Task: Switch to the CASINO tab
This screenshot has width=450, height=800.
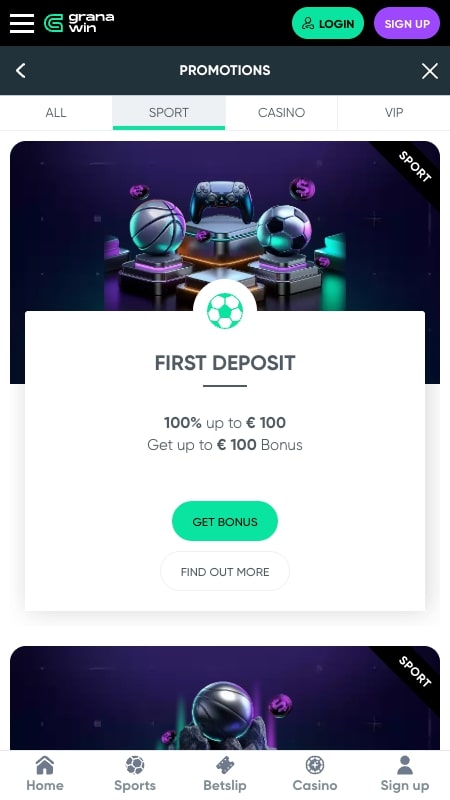Action: [281, 113]
